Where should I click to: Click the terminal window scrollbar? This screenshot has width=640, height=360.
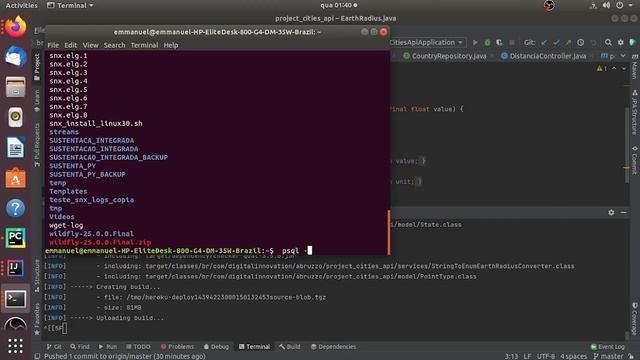(x=389, y=232)
